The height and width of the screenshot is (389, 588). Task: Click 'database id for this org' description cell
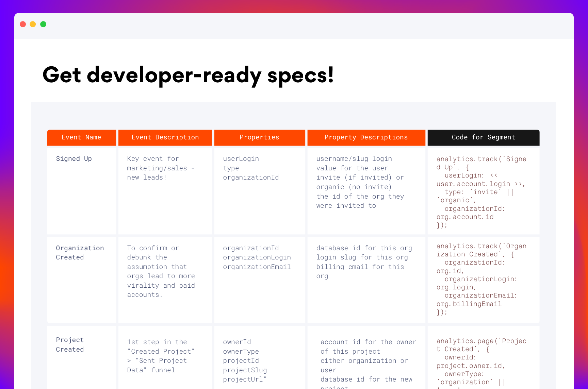pos(366,280)
